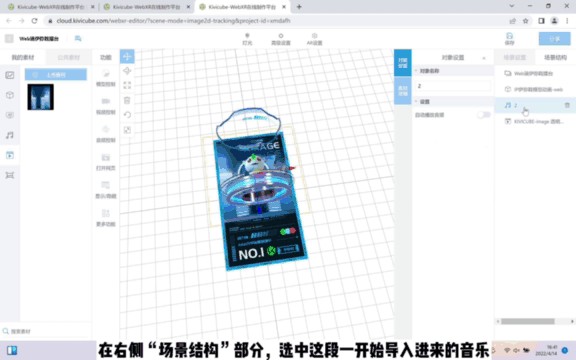Select the rotate tool below the move tool
This screenshot has width=576, height=360.
[127, 71]
